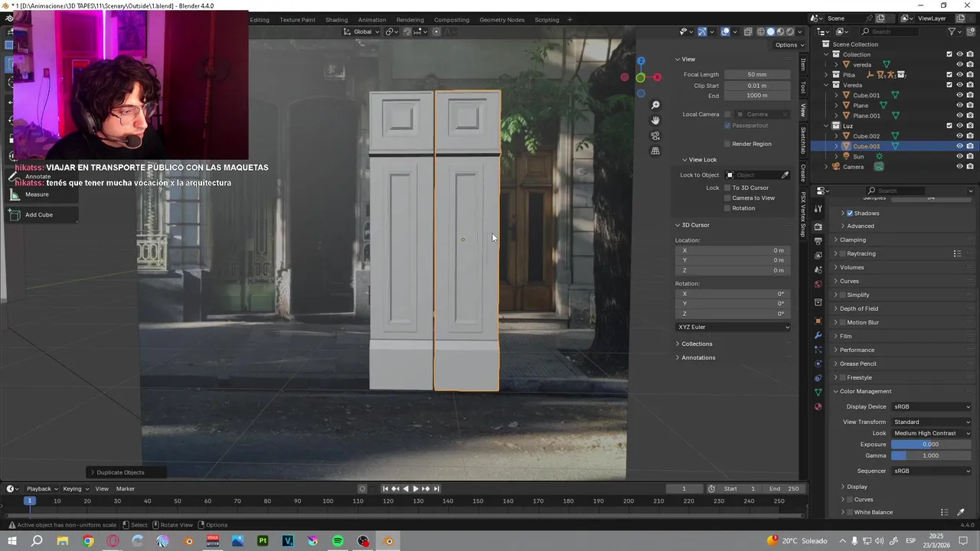Uncheck the Luz collection checkbox
This screenshot has width=980, height=551.
point(949,126)
